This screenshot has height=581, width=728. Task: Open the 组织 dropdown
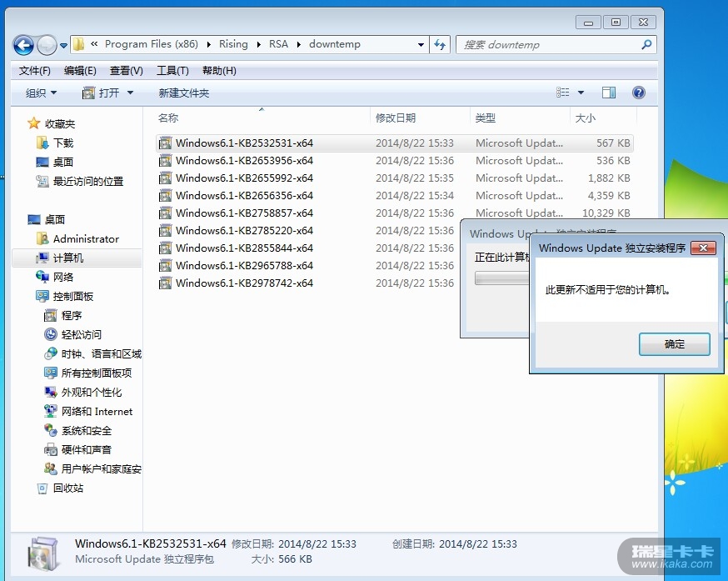tap(41, 93)
